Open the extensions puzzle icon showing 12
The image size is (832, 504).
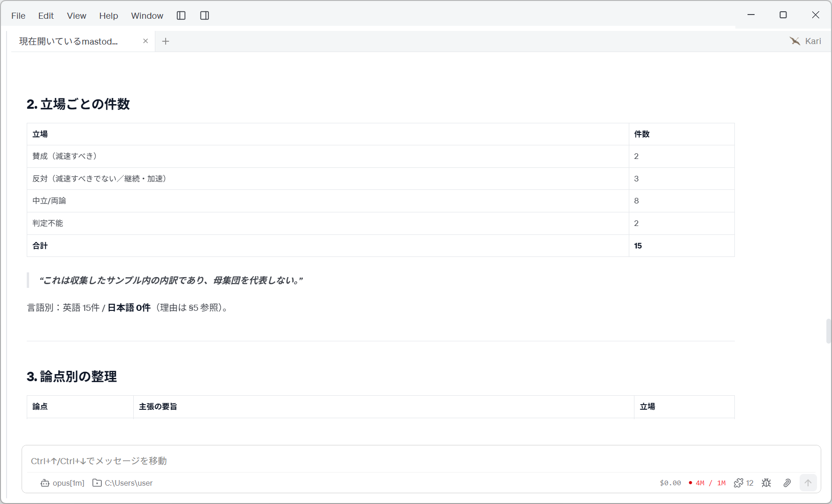coord(744,483)
